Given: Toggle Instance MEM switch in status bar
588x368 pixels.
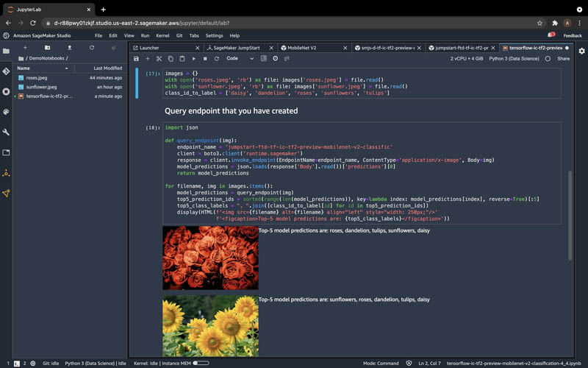Looking at the screenshot, I should [201, 363].
